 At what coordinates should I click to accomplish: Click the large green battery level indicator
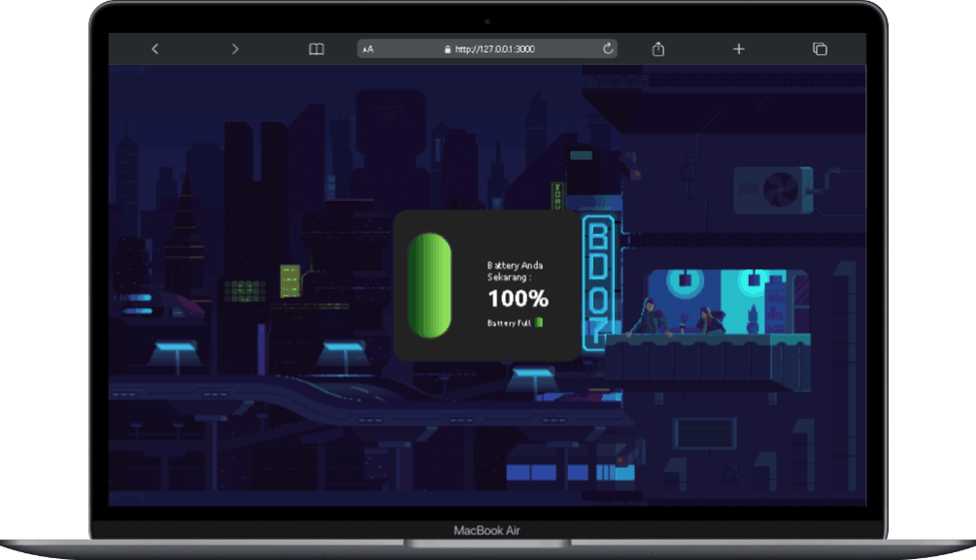click(x=429, y=285)
